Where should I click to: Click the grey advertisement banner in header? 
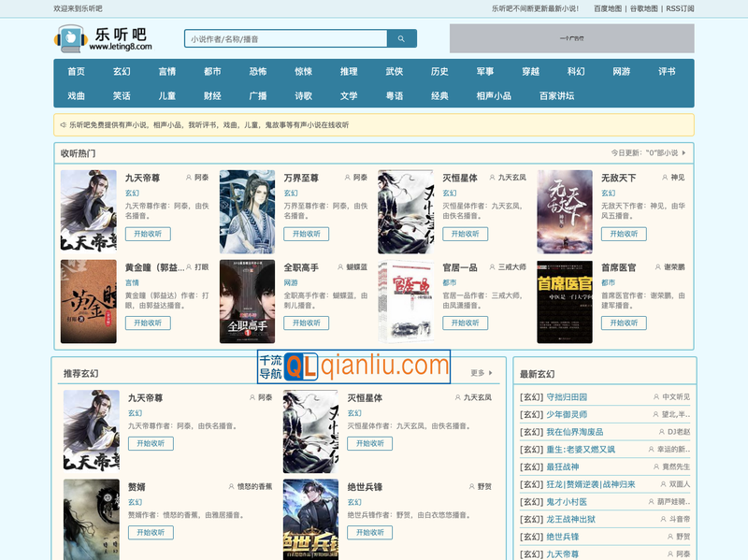[571, 38]
